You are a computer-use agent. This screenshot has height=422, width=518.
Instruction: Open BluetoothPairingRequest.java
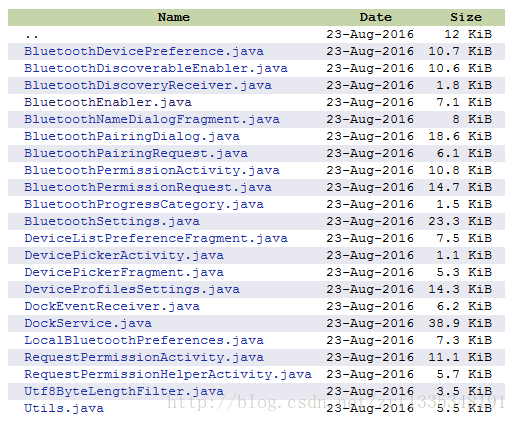point(136,153)
